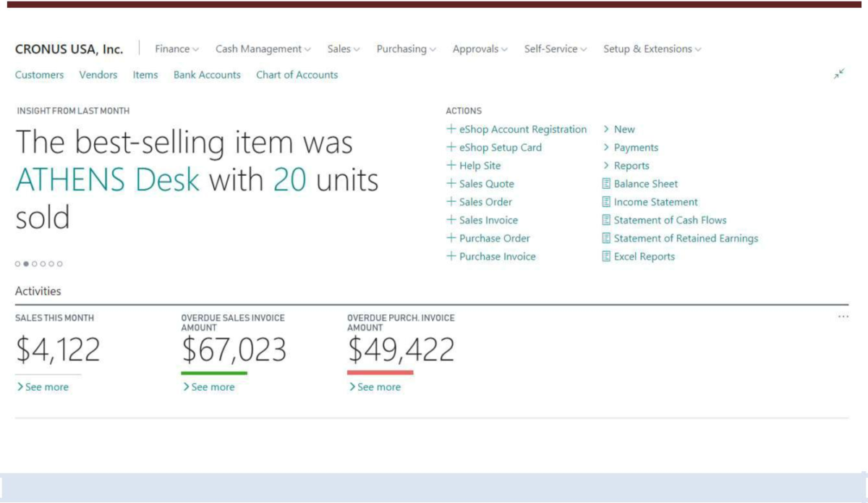Screen dimensions: 868x503
Task: Click See more under Overdue Sales Invoice Amount
Action: coord(209,387)
